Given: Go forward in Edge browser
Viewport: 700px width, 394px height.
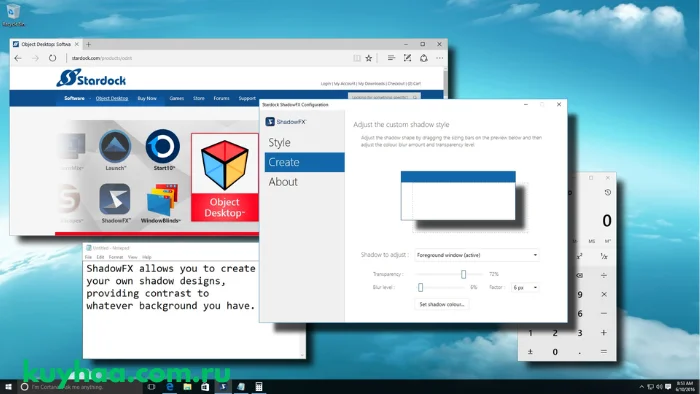Looking at the screenshot, I should [x=35, y=58].
